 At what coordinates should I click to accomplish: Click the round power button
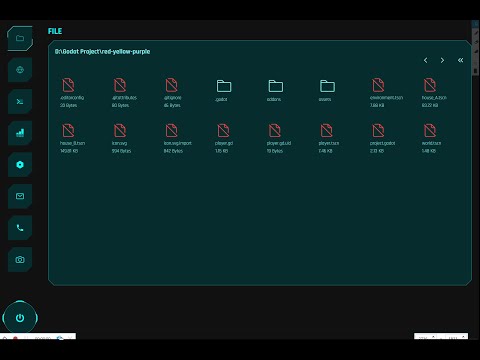click(20, 318)
